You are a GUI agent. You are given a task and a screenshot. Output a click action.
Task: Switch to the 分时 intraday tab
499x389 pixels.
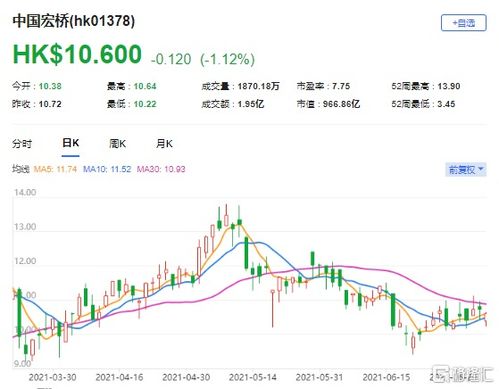[x=22, y=144]
